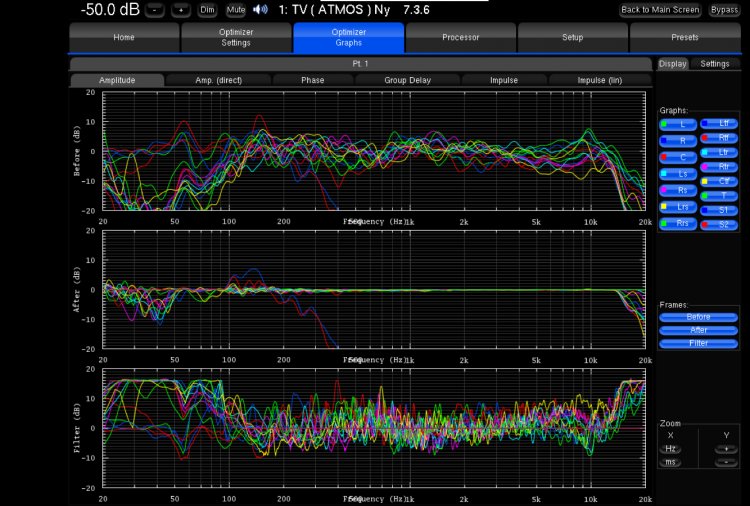Viewport: 750px width, 506px height.
Task: Mute the audio output
Action: pyautogui.click(x=236, y=10)
